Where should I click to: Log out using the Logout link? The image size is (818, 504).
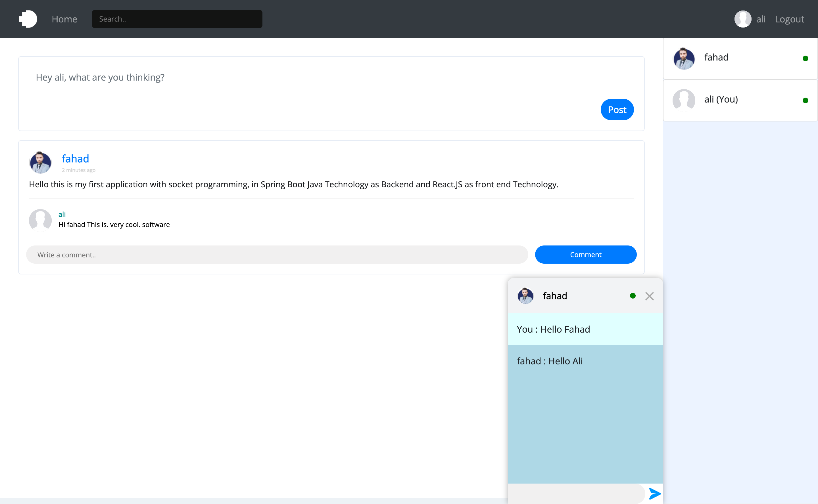(789, 19)
